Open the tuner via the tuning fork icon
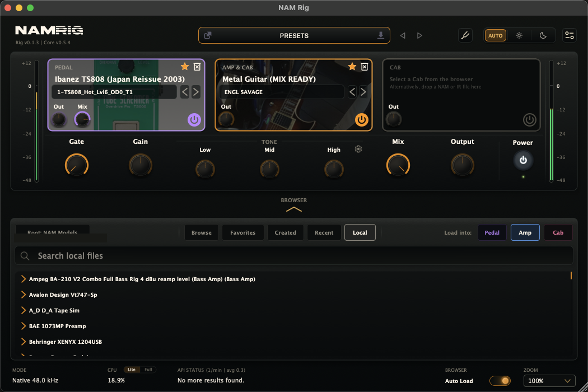The height and width of the screenshot is (392, 588). pyautogui.click(x=465, y=35)
